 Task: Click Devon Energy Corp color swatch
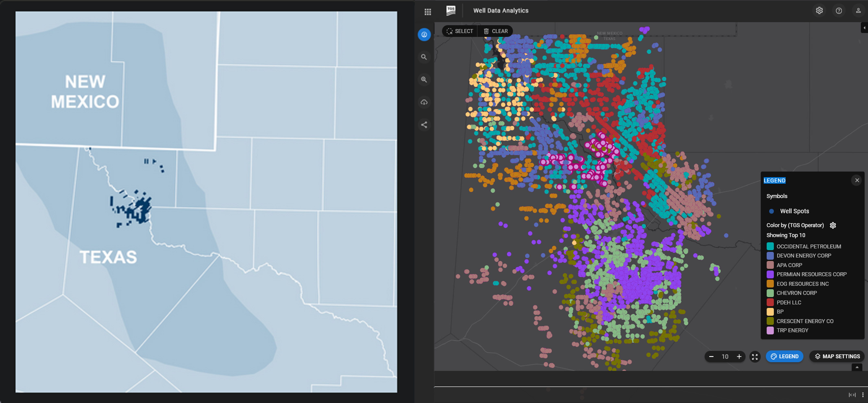pos(770,256)
